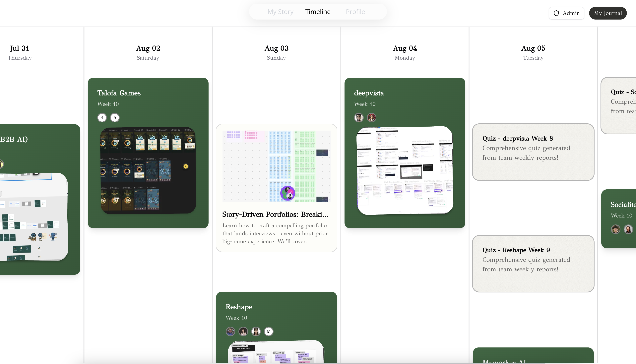Open deepvista Week 10 design thumbnail
The height and width of the screenshot is (364, 636).
[x=405, y=170]
